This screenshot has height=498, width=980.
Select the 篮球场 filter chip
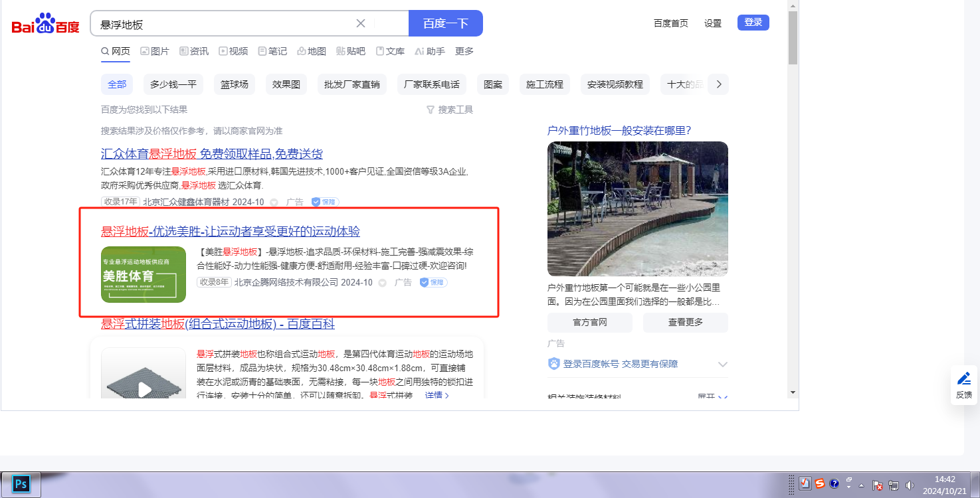click(x=235, y=84)
